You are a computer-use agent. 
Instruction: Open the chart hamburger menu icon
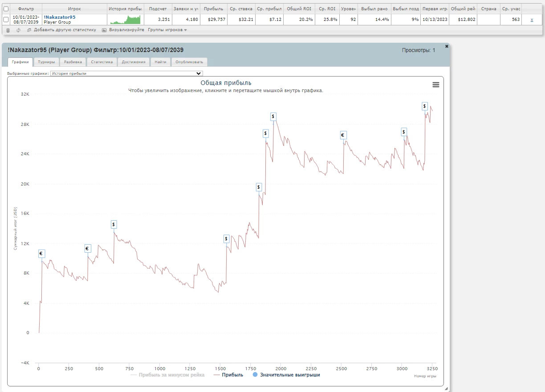tap(436, 85)
